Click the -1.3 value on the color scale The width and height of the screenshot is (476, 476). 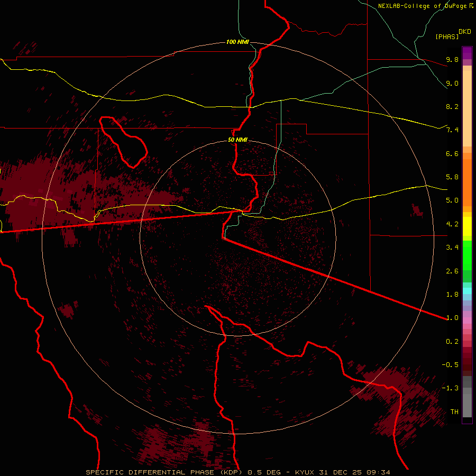coord(450,388)
